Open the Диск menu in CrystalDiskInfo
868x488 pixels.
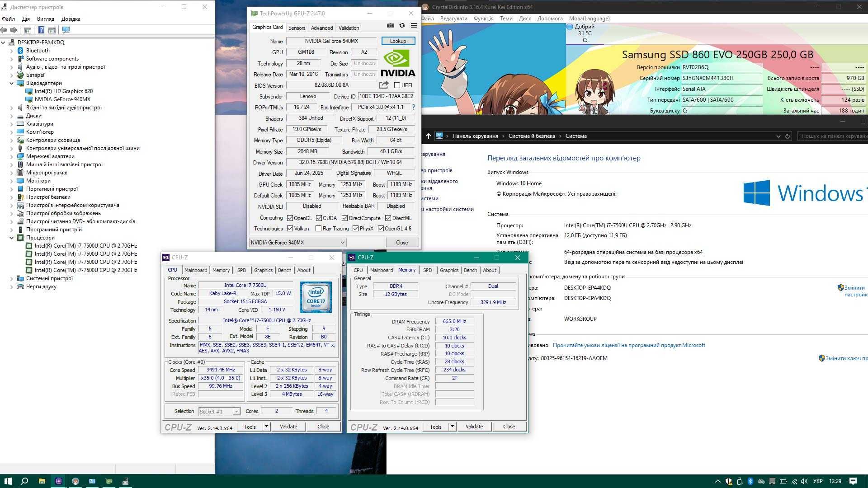[524, 19]
